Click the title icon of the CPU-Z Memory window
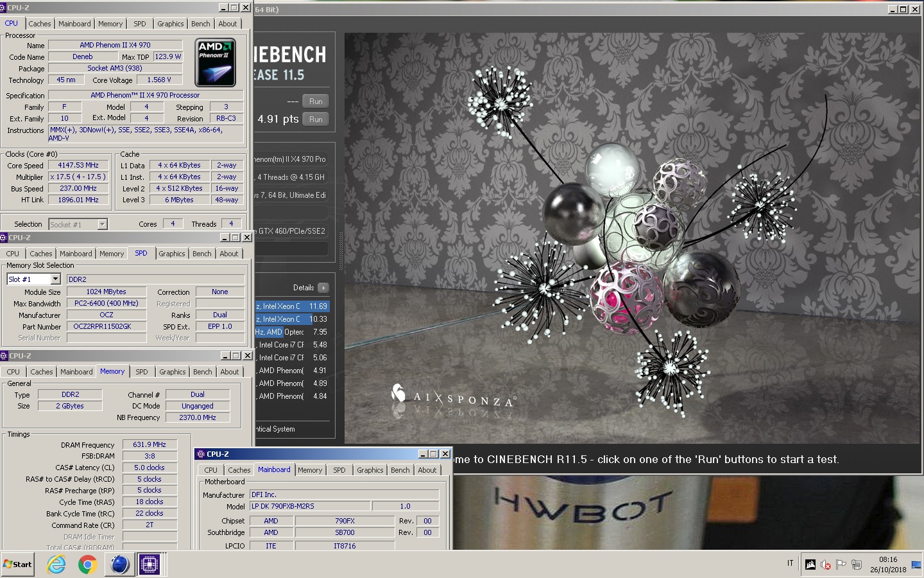This screenshot has width=924, height=578. click(x=4, y=356)
